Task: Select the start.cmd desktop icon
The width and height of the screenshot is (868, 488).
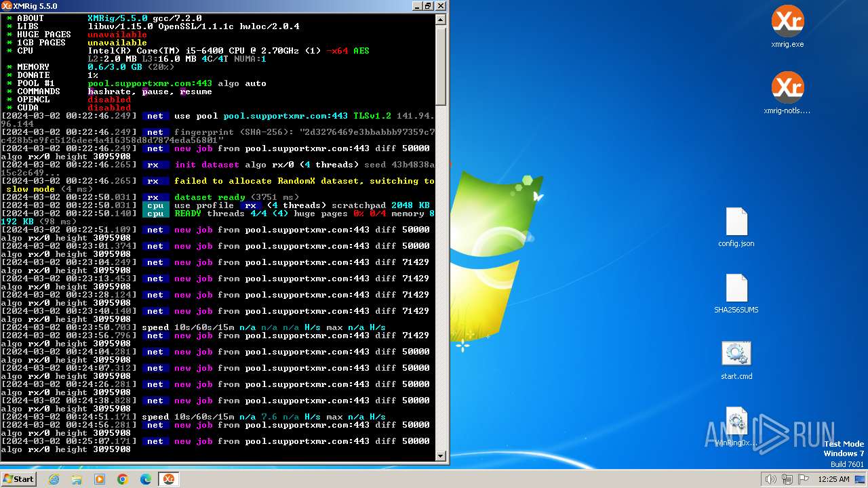Action: tap(736, 361)
